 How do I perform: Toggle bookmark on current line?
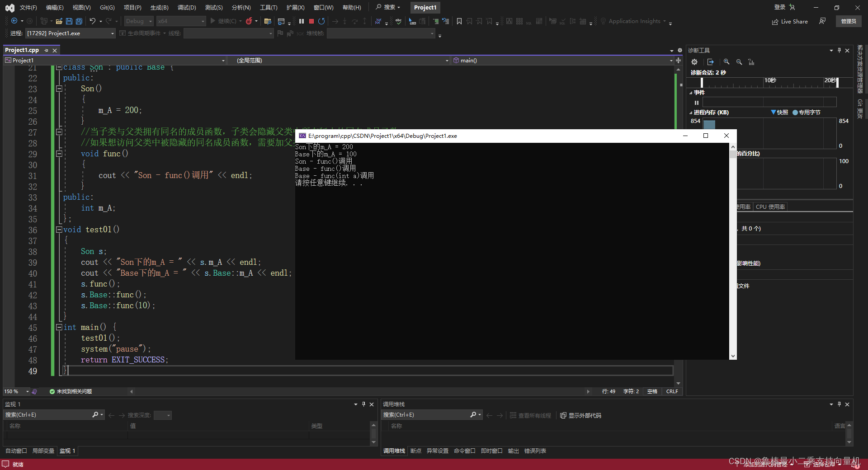click(459, 21)
